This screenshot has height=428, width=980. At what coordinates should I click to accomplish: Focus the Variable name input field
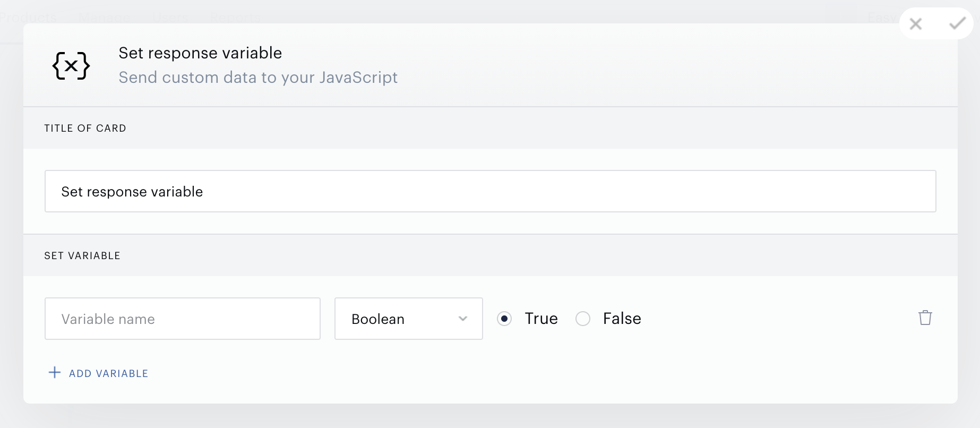point(183,319)
